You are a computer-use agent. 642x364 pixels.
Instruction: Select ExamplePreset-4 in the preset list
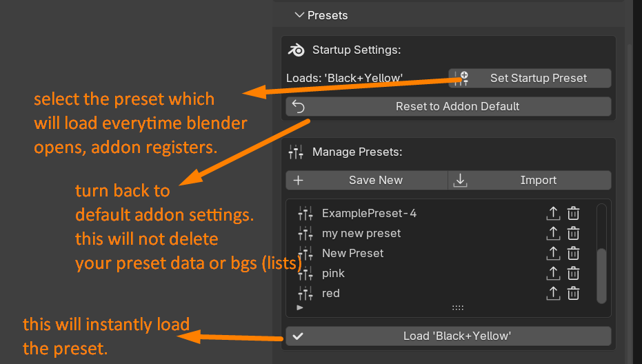click(440, 213)
